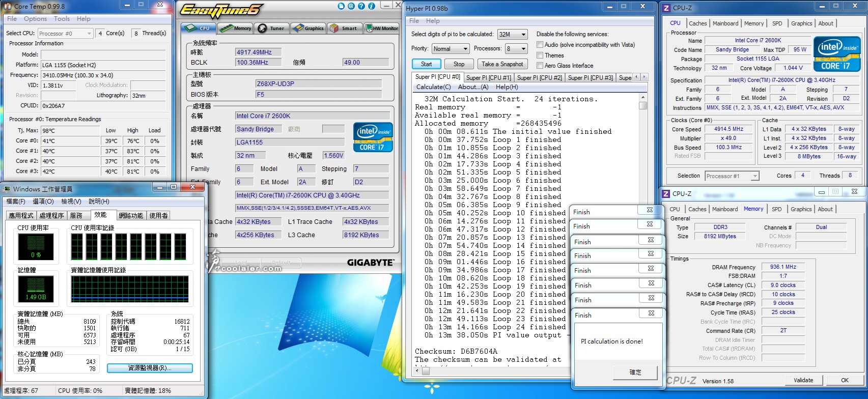
Task: Select the EasyTune6 CPU tab
Action: 199,28
